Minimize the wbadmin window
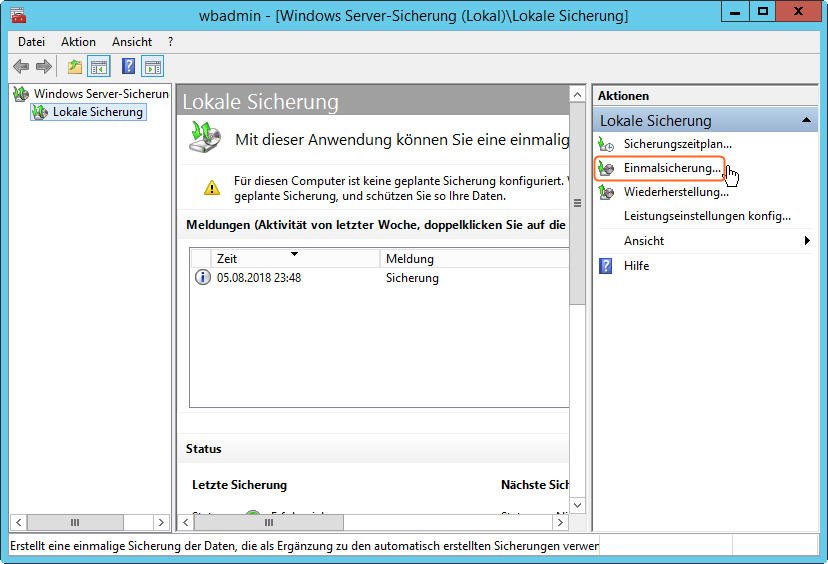Image resolution: width=828 pixels, height=564 pixels. pos(735,12)
